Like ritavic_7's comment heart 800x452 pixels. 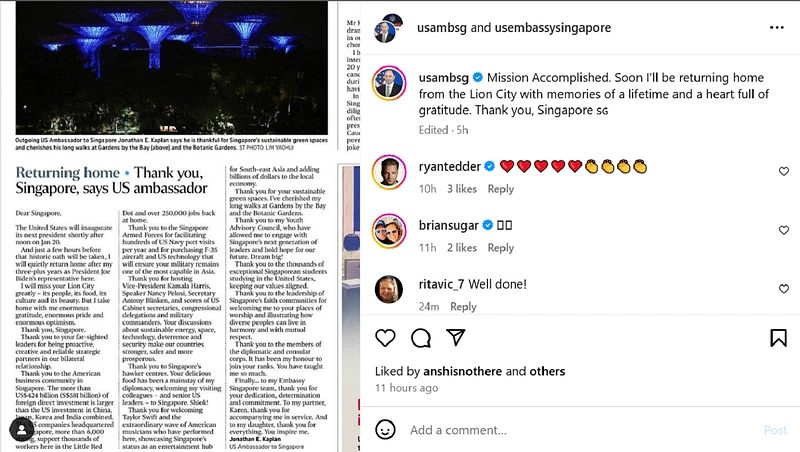point(784,289)
